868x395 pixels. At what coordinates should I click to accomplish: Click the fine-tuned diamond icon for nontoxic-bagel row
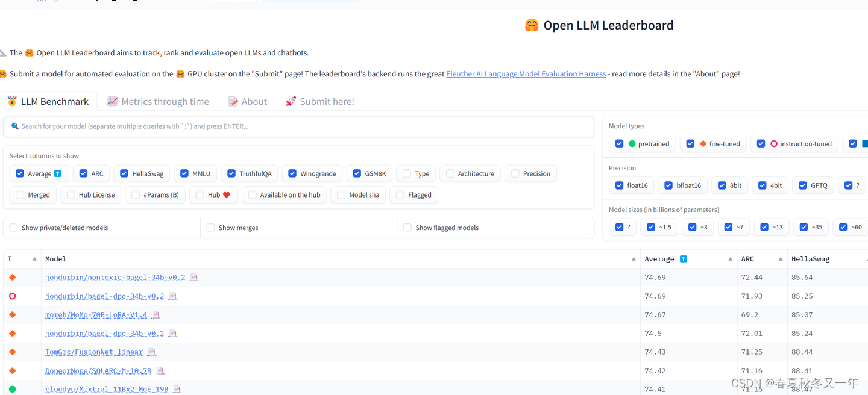coord(12,278)
